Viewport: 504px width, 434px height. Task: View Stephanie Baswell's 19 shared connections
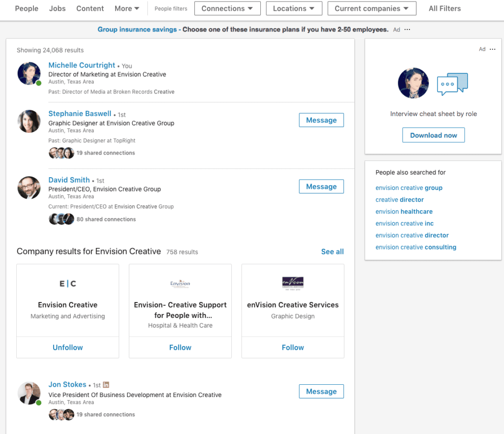(105, 153)
